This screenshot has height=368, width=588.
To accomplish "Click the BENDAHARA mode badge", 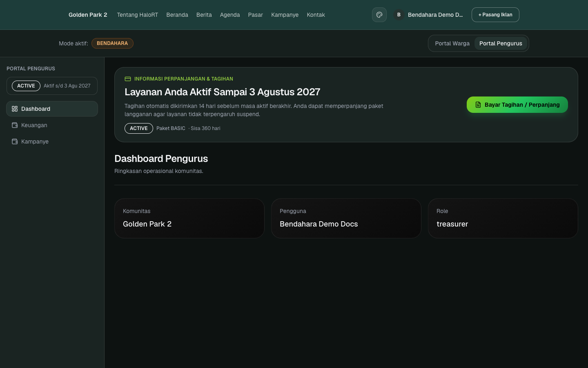I will pos(112,43).
